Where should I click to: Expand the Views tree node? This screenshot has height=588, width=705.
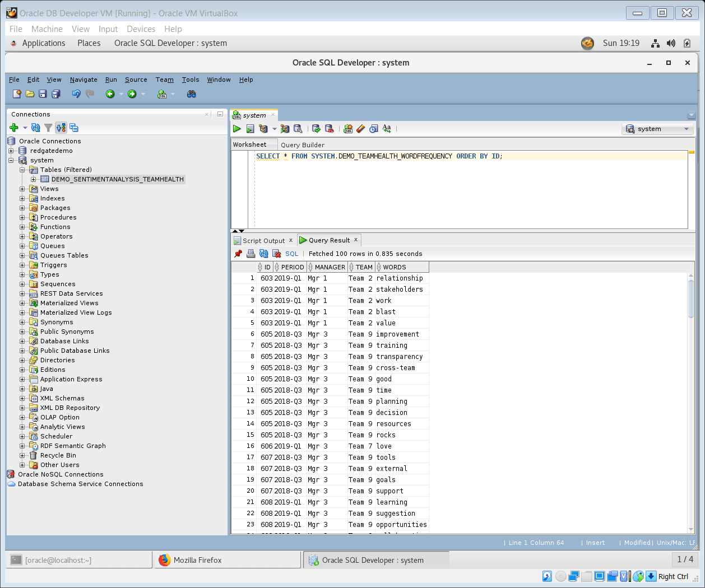[22, 189]
